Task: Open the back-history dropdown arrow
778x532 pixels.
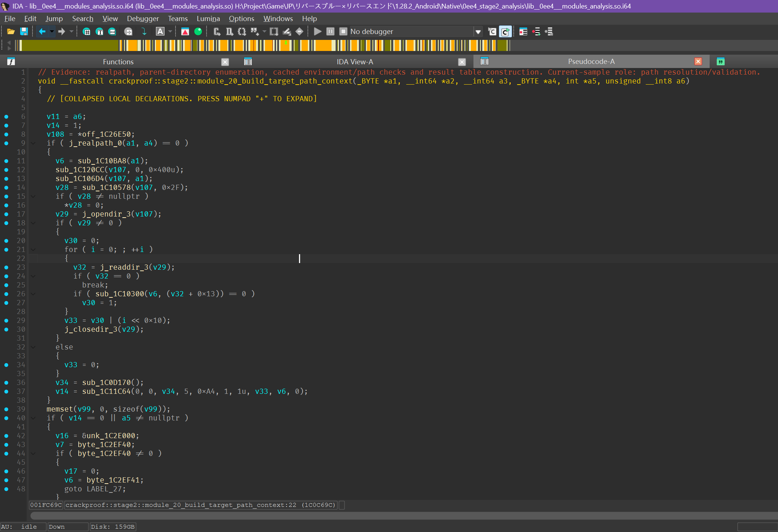Action: coord(52,32)
